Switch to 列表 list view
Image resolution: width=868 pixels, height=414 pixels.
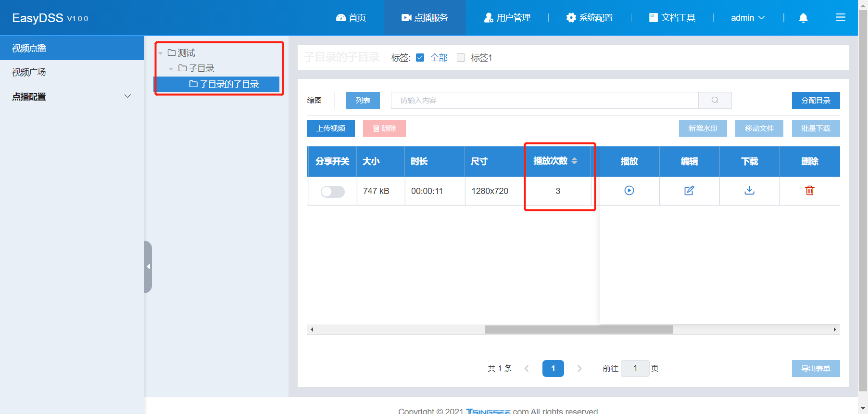pos(363,100)
